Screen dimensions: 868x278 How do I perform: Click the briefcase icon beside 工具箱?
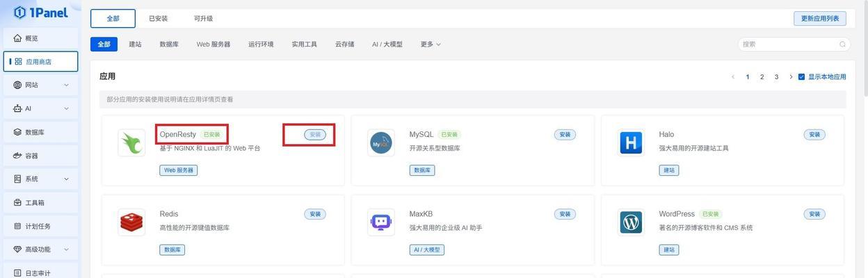(17, 202)
